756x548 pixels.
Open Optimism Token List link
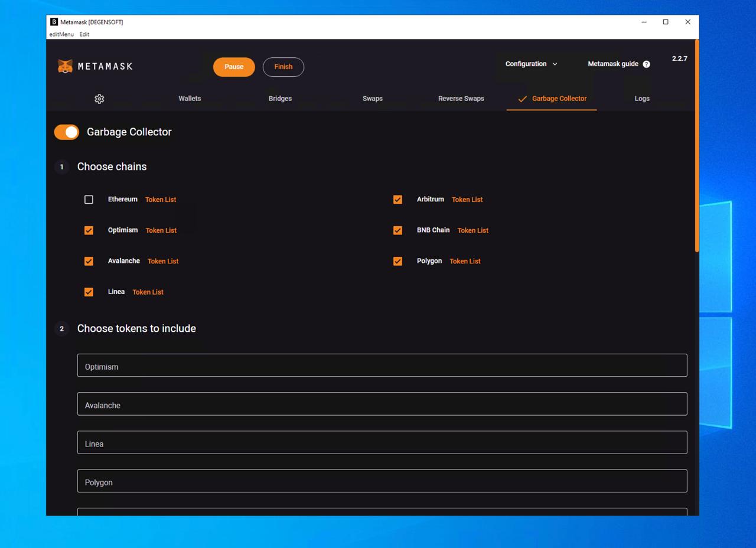161,230
